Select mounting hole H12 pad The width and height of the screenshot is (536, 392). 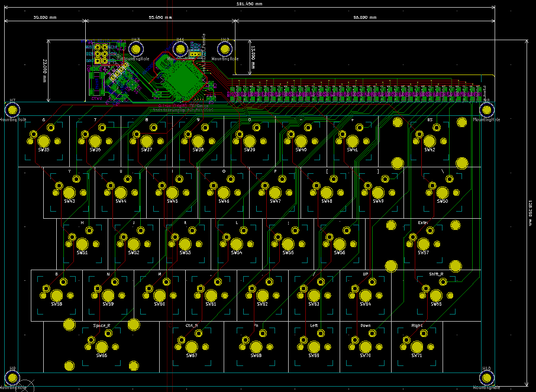click(x=225, y=49)
